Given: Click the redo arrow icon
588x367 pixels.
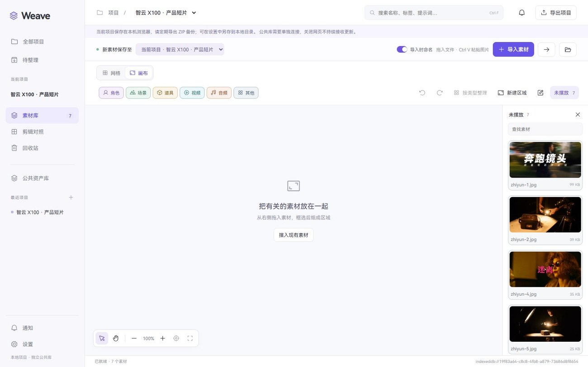Looking at the screenshot, I should coord(440,93).
